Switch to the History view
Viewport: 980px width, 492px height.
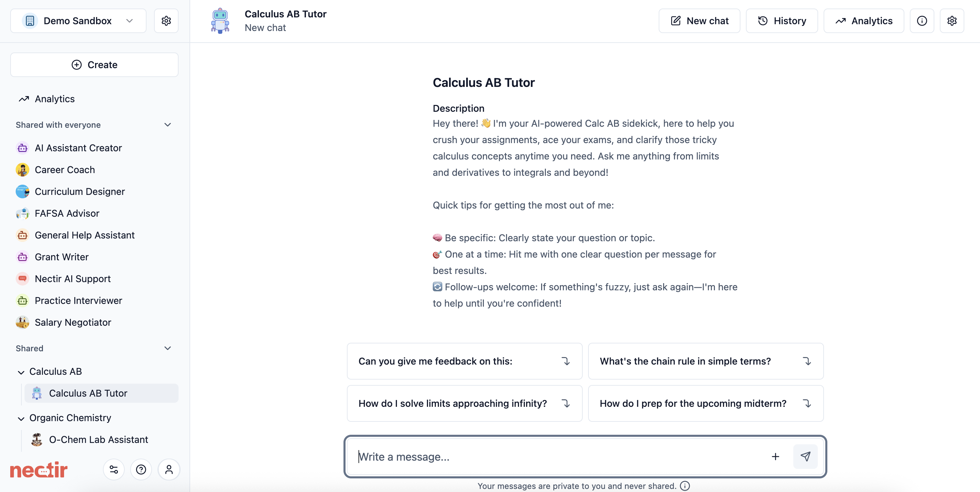(x=782, y=21)
